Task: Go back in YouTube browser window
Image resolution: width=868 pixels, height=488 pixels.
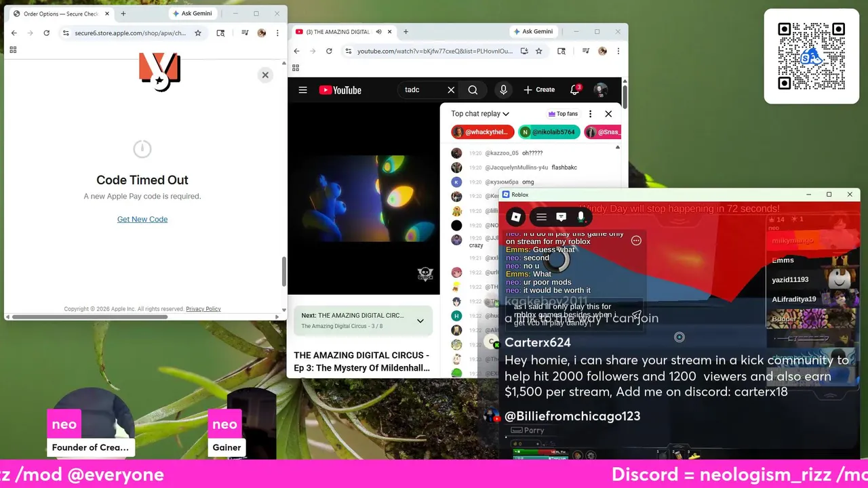Action: pyautogui.click(x=296, y=51)
